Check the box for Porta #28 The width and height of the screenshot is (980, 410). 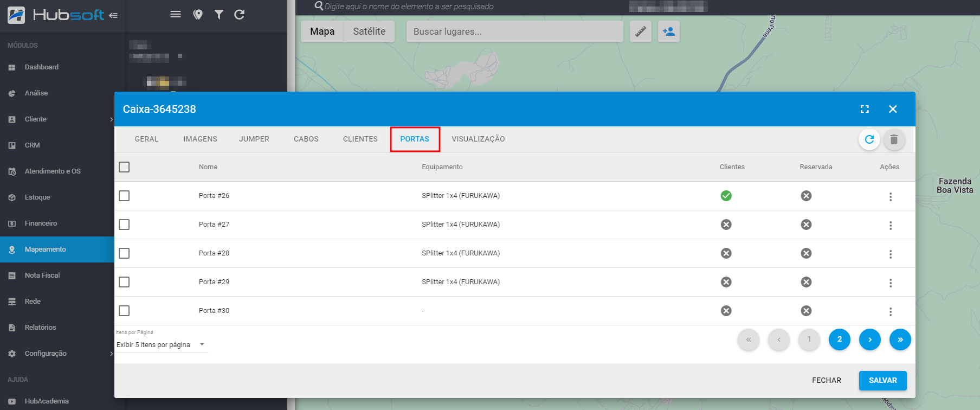(124, 253)
